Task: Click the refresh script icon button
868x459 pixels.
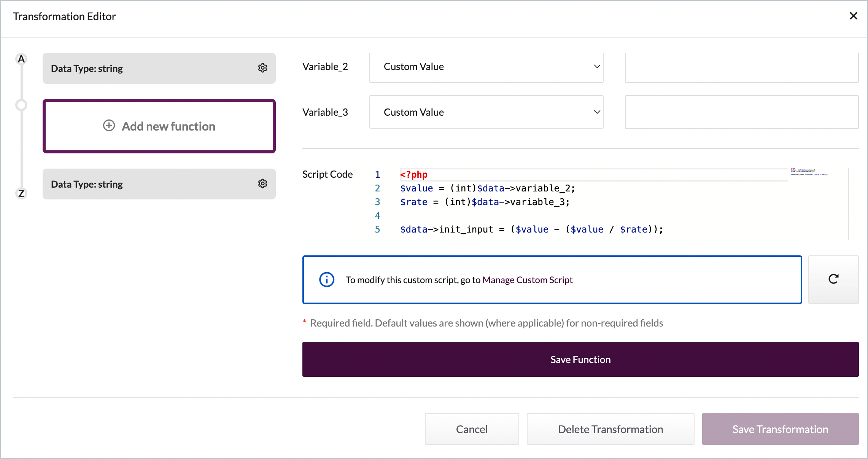Action: click(x=833, y=279)
